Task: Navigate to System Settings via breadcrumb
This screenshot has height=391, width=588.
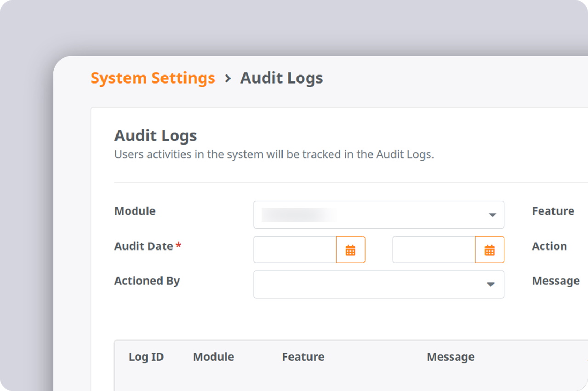Action: point(153,78)
